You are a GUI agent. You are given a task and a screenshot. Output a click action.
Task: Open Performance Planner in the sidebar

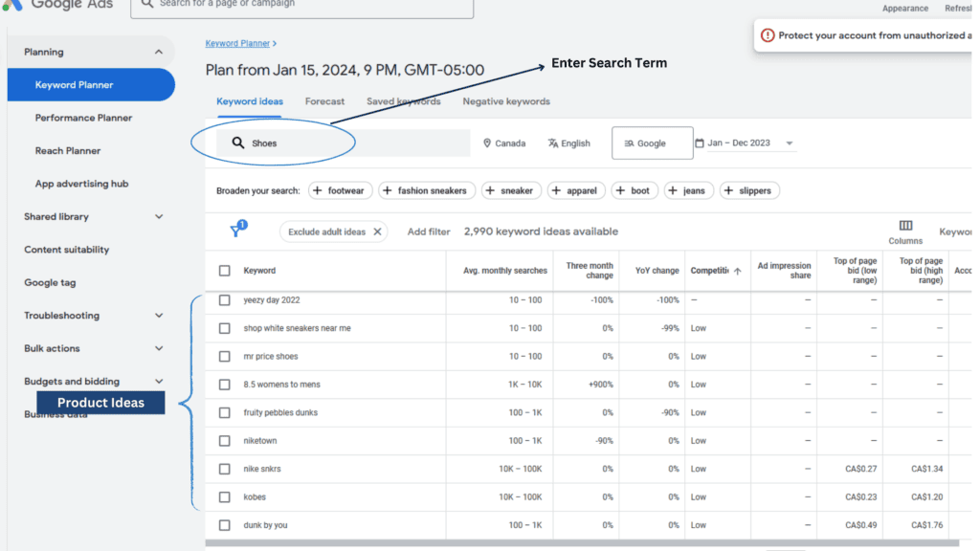click(x=84, y=118)
